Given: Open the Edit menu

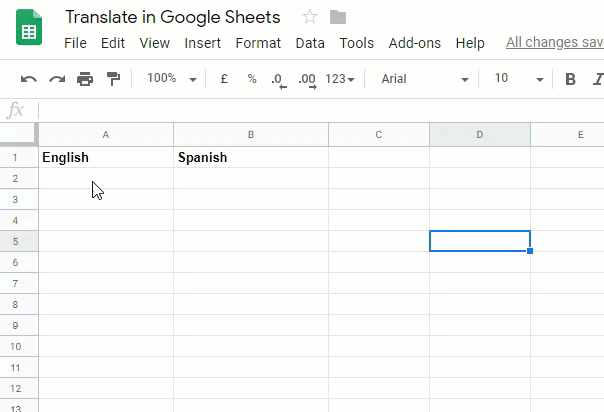Looking at the screenshot, I should pos(113,43).
